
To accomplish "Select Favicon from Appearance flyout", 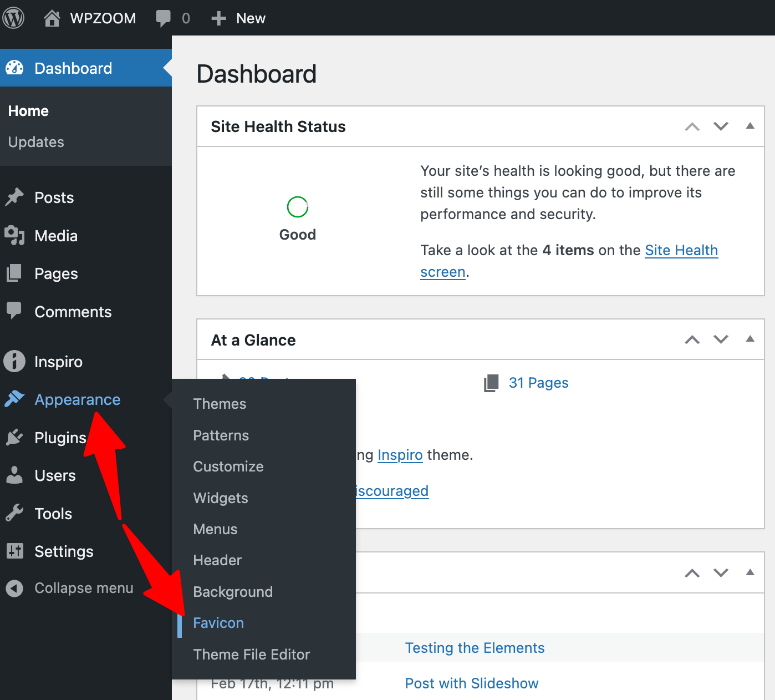I will (x=218, y=623).
